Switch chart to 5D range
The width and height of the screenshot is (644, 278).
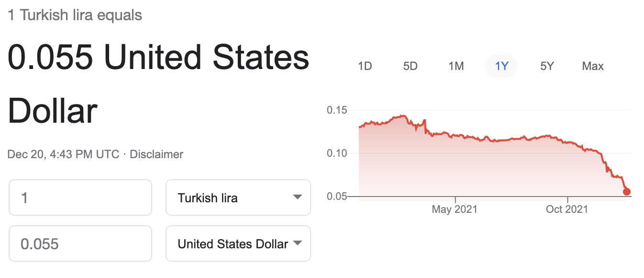(411, 66)
